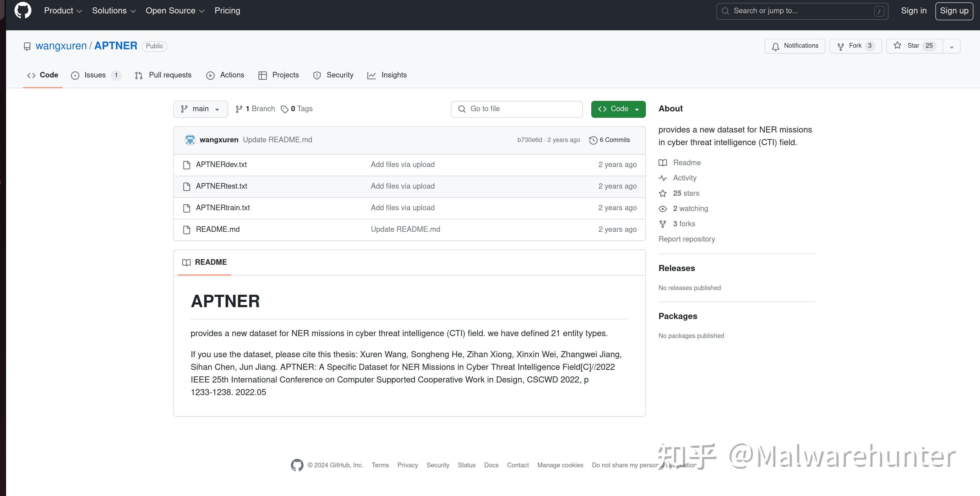Open the APTNERtrain.txt file
Screen dimensions: 980x496
tap(223, 208)
